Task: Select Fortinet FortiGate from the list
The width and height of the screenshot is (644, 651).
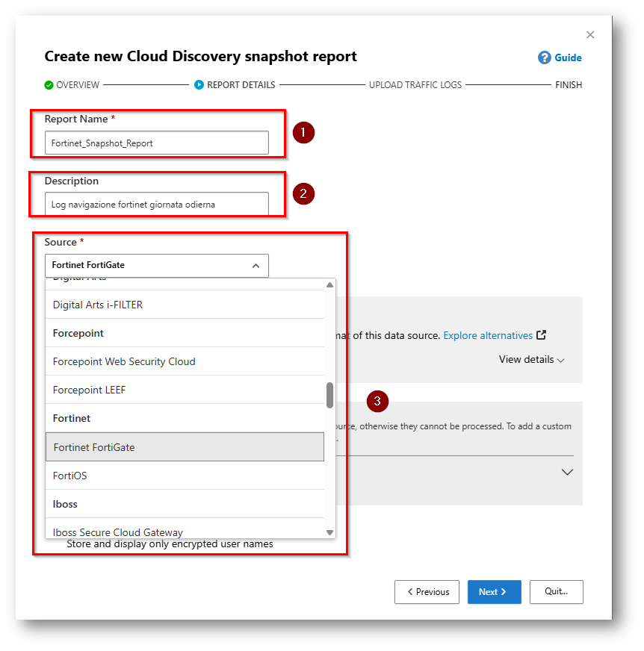Action: tap(185, 447)
